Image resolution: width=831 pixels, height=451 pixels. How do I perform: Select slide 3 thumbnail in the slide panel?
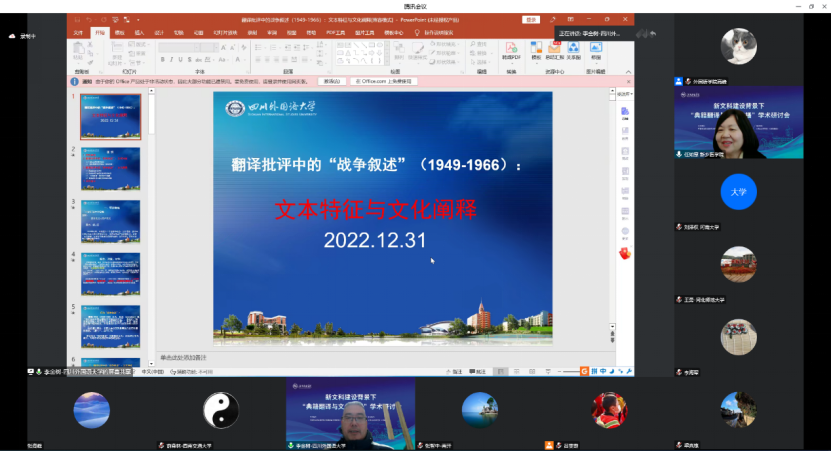[110, 221]
